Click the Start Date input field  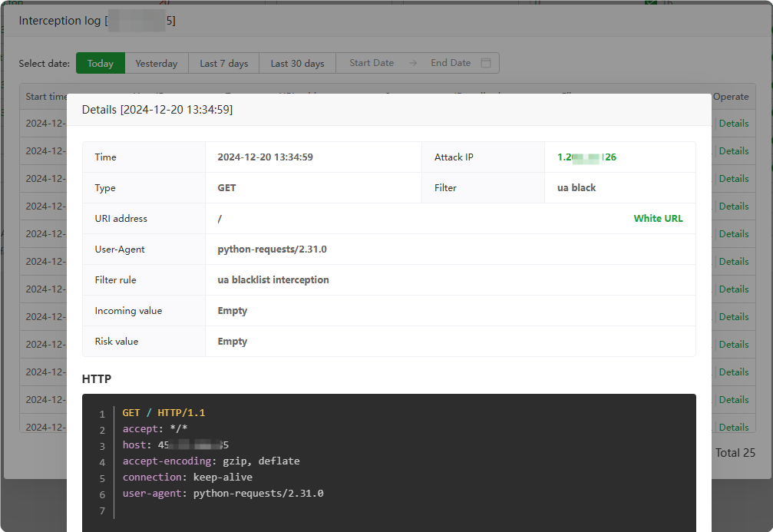pyautogui.click(x=372, y=63)
